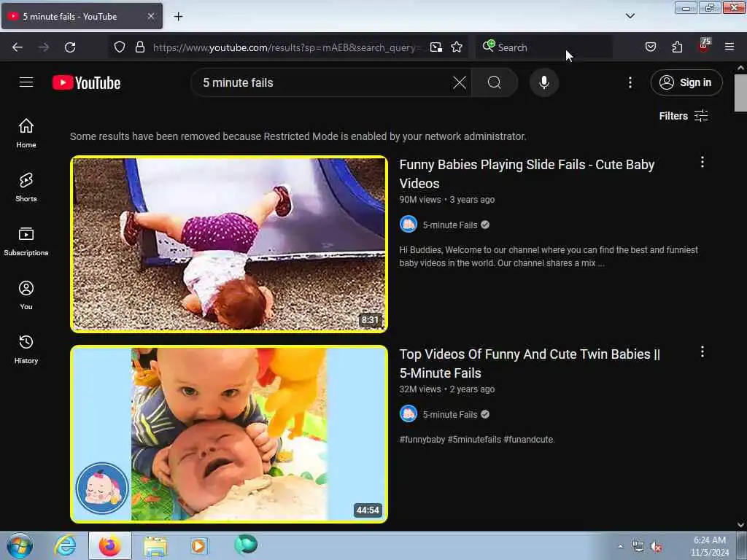The width and height of the screenshot is (747, 560).
Task: Open a new browser tab
Action: [178, 17]
